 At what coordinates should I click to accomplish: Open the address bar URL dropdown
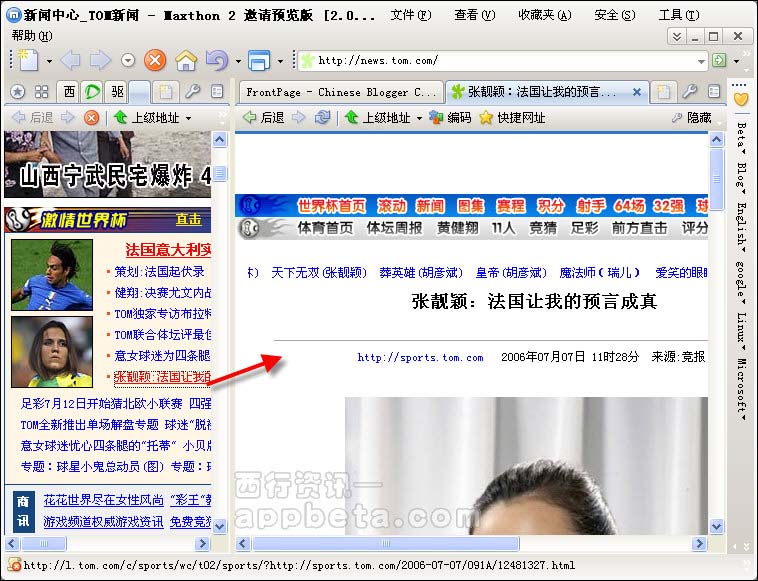(701, 61)
